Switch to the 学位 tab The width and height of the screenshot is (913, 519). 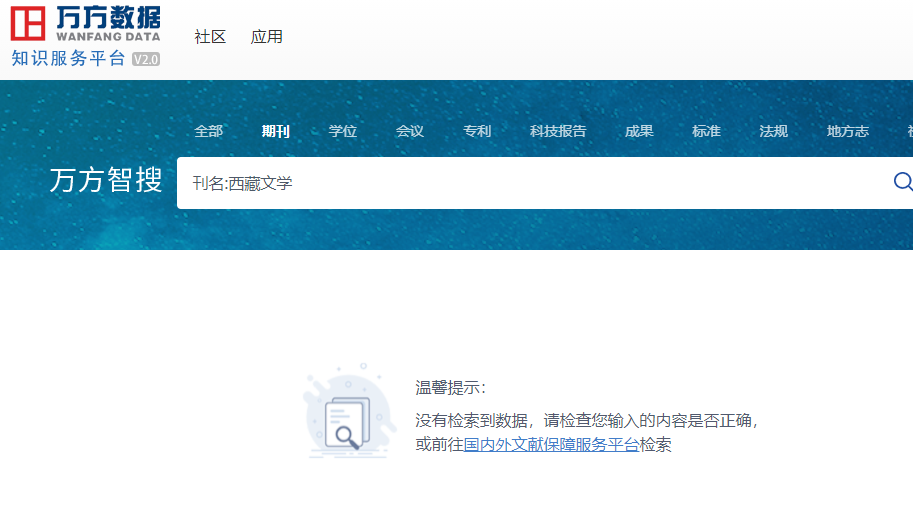343,131
